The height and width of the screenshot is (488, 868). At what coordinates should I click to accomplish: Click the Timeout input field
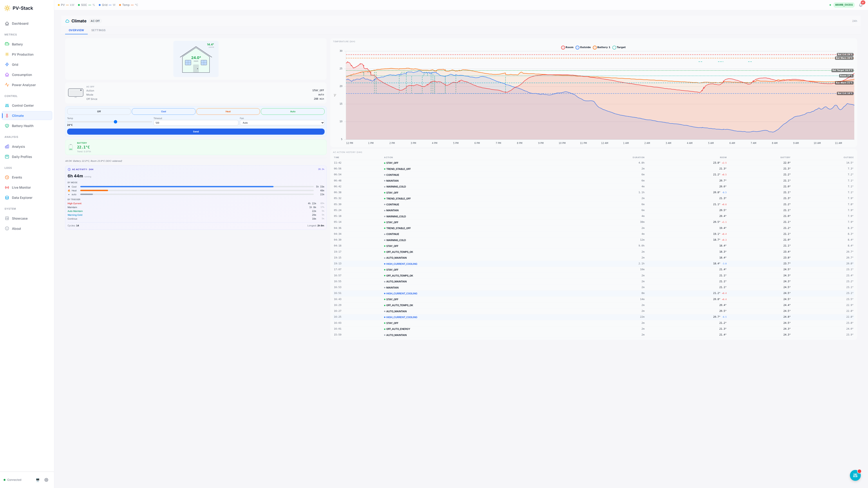(x=195, y=123)
